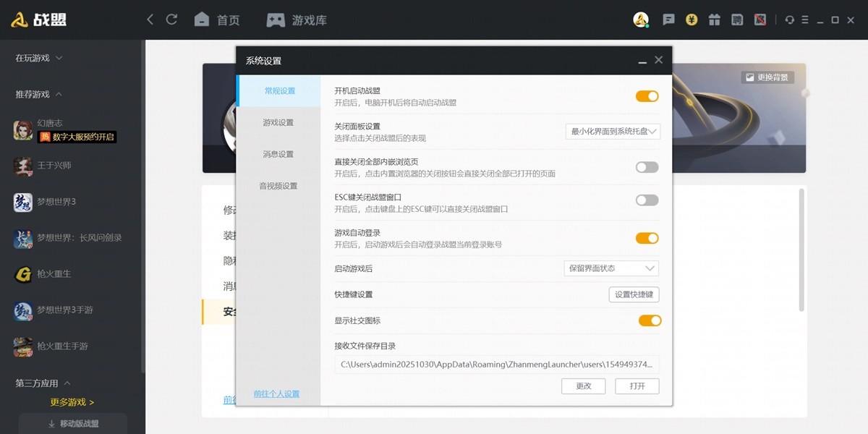Turn off 显示社交图标 switch
The image size is (868, 434).
click(x=650, y=320)
